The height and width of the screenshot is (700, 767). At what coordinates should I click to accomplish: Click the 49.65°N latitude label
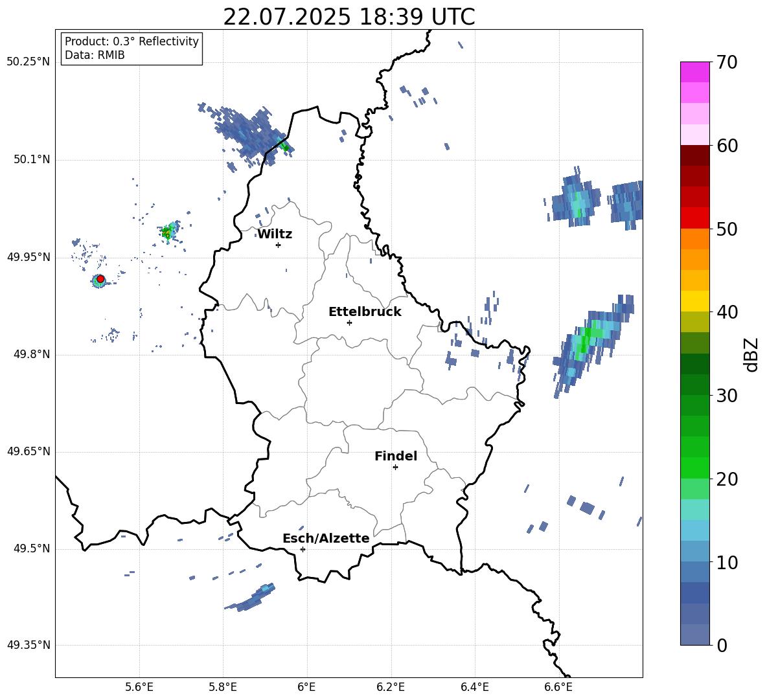(x=29, y=451)
